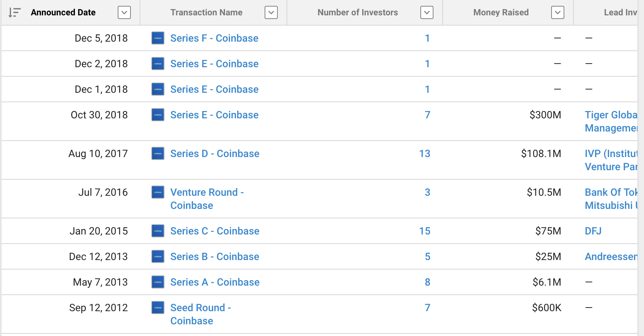Expand the Number of Investors column menu
The image size is (644, 336).
tap(427, 13)
